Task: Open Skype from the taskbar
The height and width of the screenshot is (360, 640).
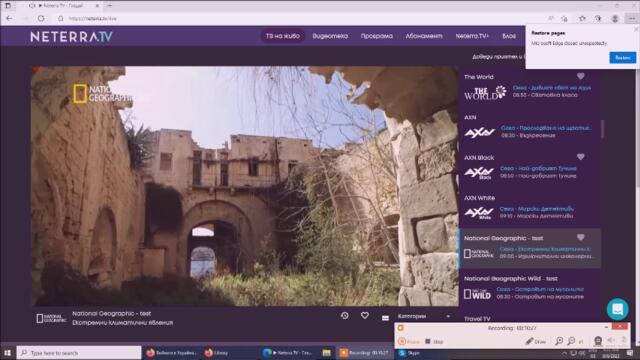Action: coord(409,353)
